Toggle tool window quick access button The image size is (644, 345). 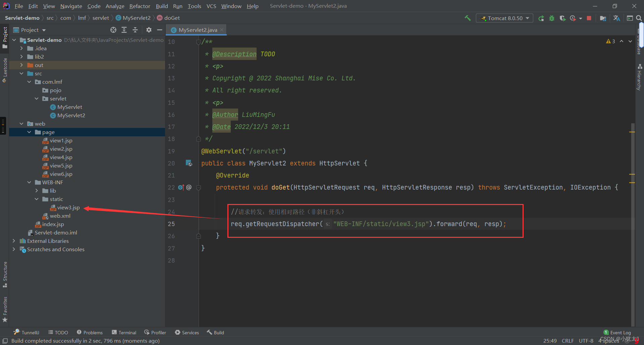tap(5, 341)
